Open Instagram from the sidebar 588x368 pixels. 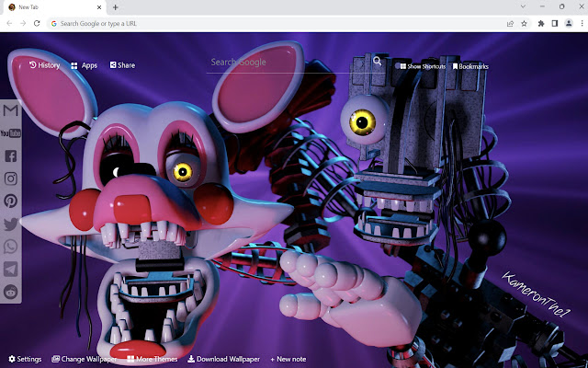pos(10,178)
